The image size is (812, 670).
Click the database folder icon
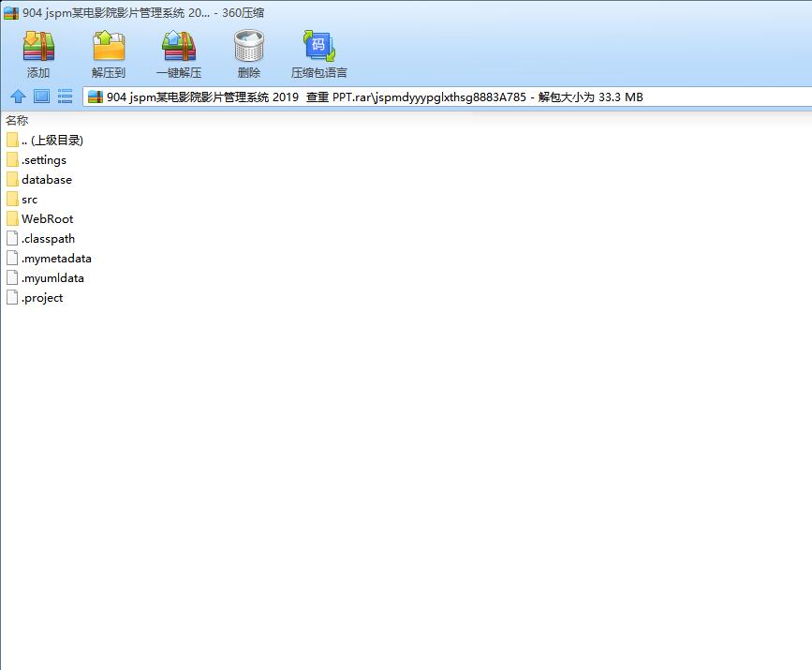point(12,179)
